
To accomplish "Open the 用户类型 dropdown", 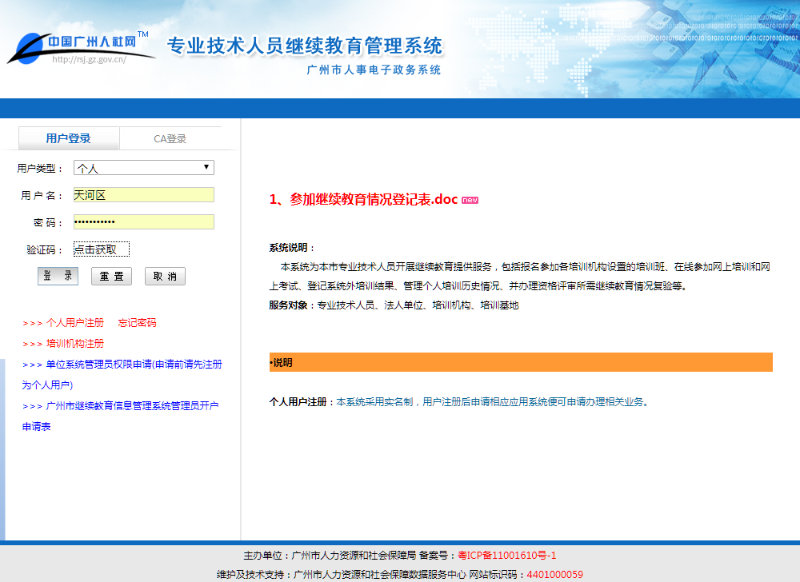I will [x=143, y=168].
